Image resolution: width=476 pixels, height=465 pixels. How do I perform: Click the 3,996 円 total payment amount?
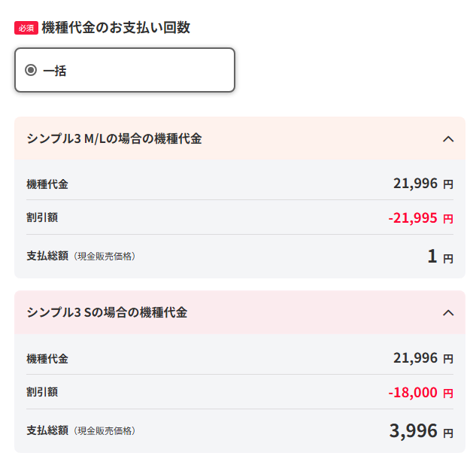pyautogui.click(x=421, y=430)
